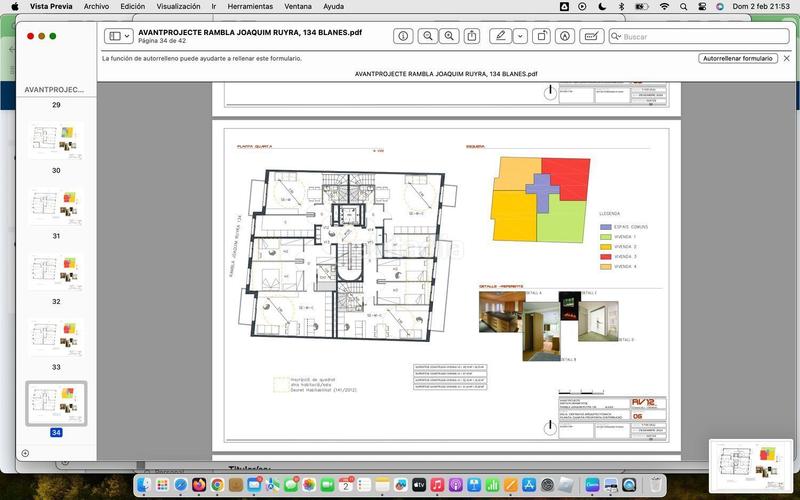This screenshot has width=800, height=500.
Task: Zoom in using the magnifier plus icon
Action: point(449,36)
